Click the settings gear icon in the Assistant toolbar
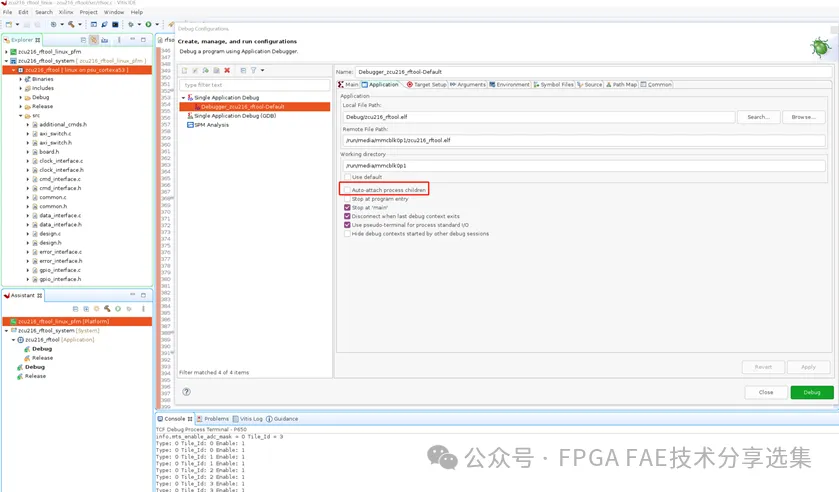Screen dimensions: 839x492 point(96,309)
